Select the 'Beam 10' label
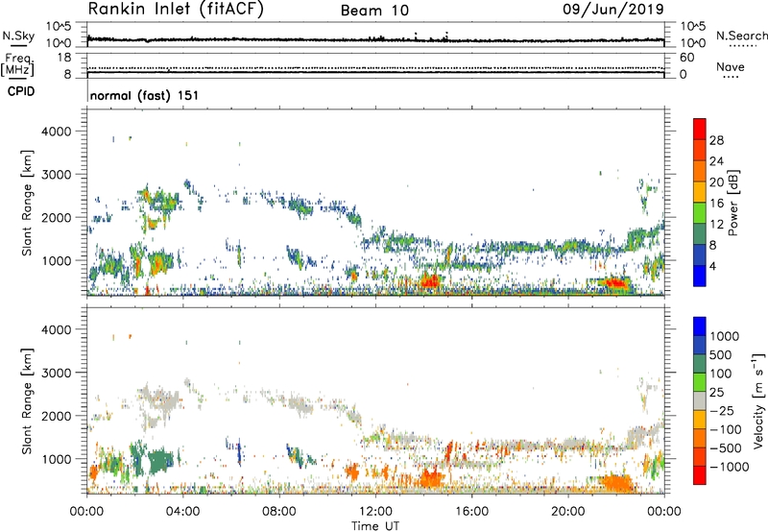This screenshot has height=532, width=768. click(374, 11)
